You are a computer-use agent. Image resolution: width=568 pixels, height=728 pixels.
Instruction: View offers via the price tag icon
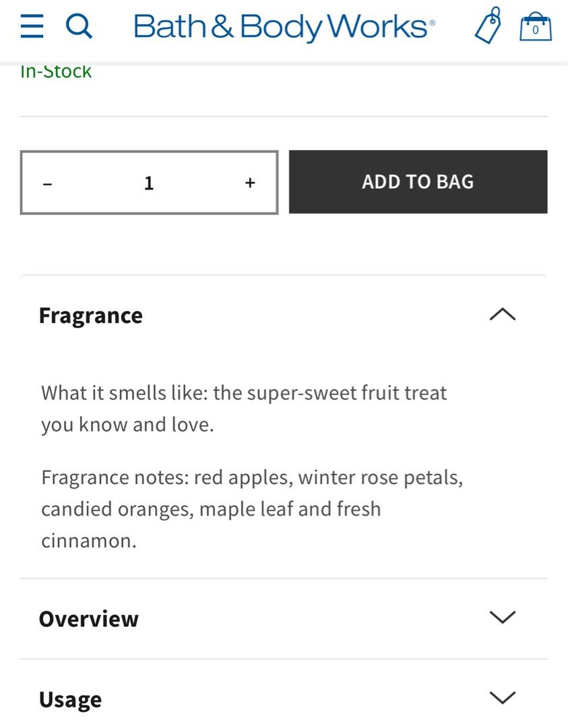(x=488, y=27)
